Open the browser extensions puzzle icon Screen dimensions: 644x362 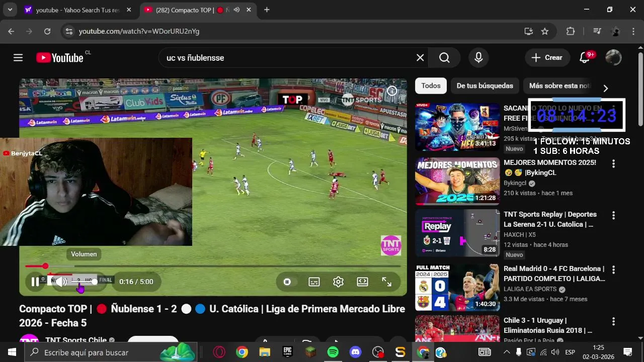pyautogui.click(x=571, y=31)
